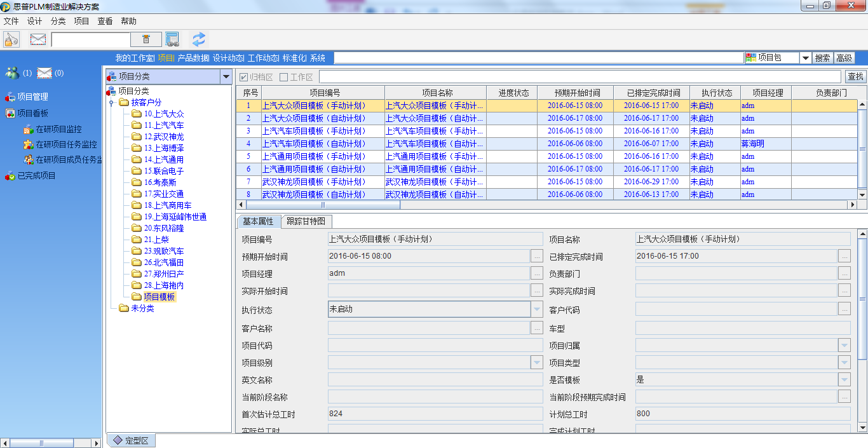This screenshot has width=868, height=448.
Task: Click the blue refresh arrows icon
Action: [199, 39]
